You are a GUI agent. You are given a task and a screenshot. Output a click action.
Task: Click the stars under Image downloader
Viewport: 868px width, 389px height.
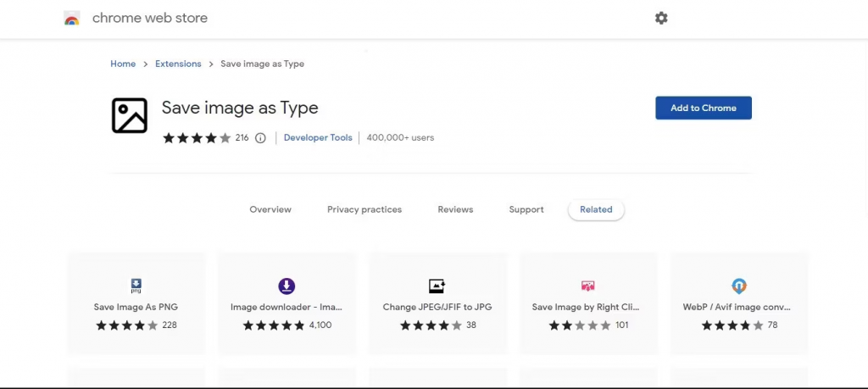pos(274,325)
